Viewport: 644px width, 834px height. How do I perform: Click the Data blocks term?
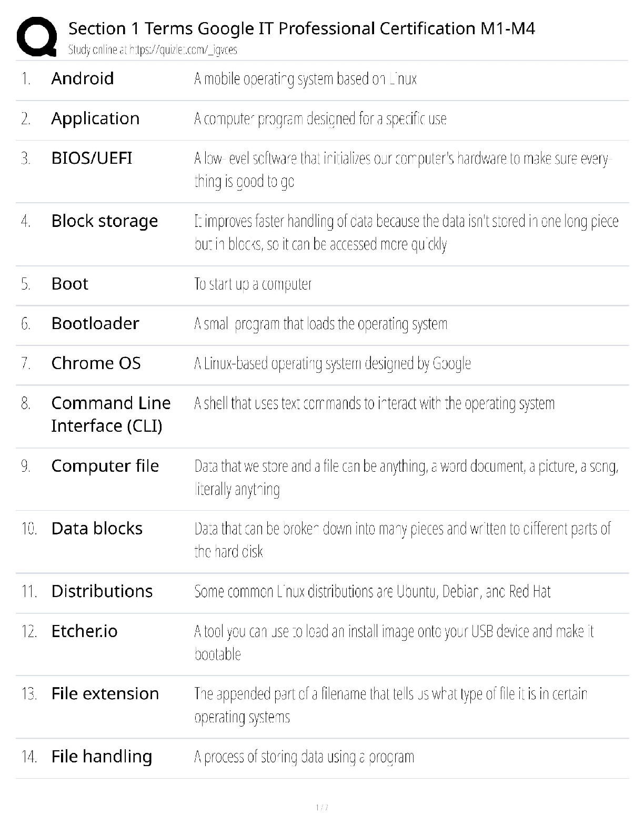tap(97, 529)
